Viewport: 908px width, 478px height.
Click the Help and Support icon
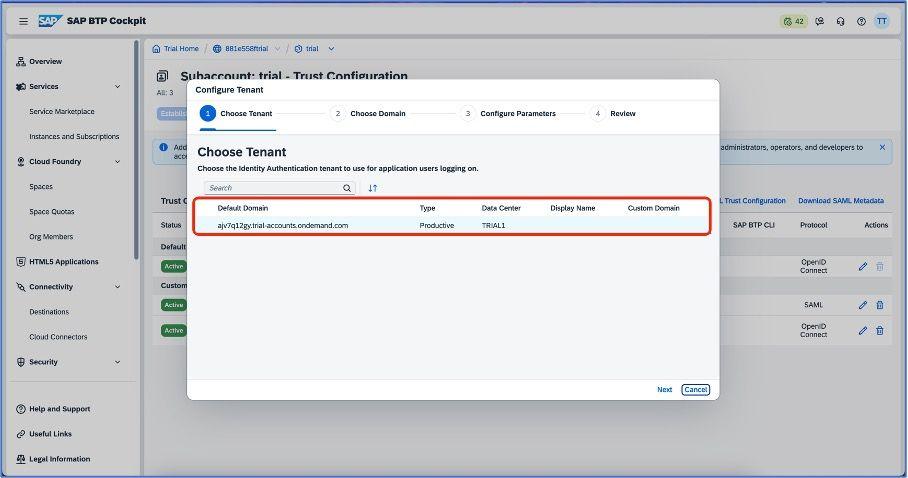[x=21, y=409]
